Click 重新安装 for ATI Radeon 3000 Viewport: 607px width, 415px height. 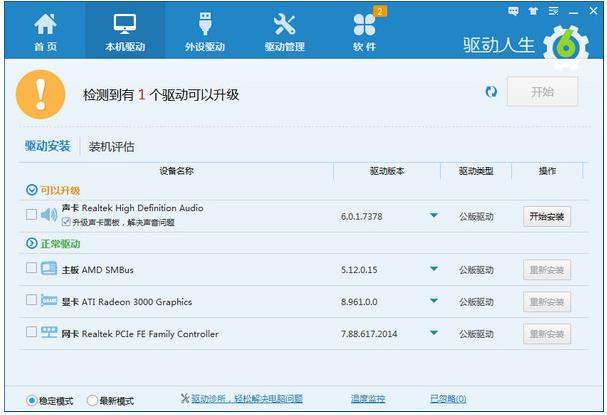[547, 302]
